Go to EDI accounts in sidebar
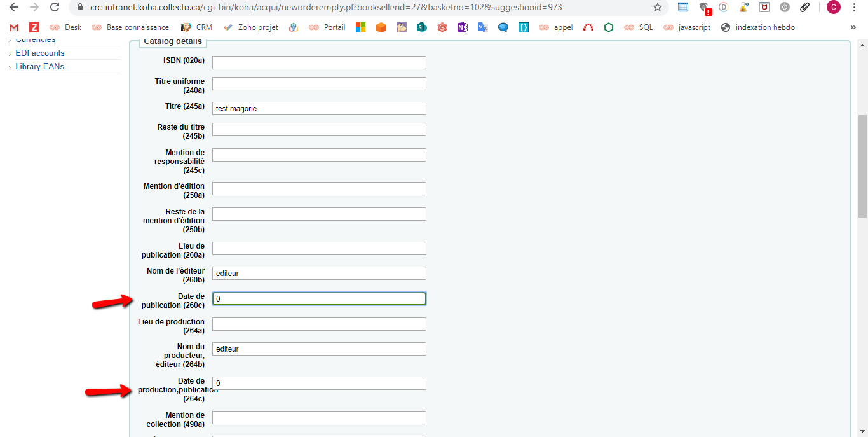The width and height of the screenshot is (868, 437). [x=40, y=53]
